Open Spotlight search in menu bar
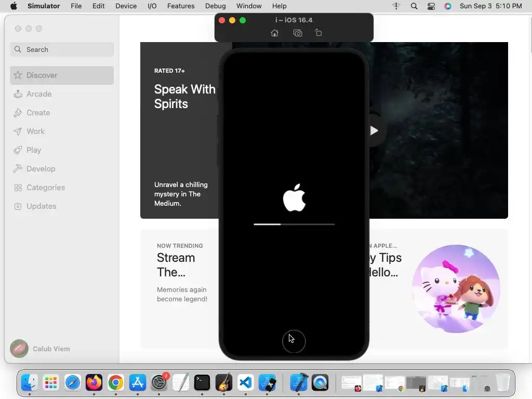Viewport: 532px width, 399px height. (x=414, y=6)
